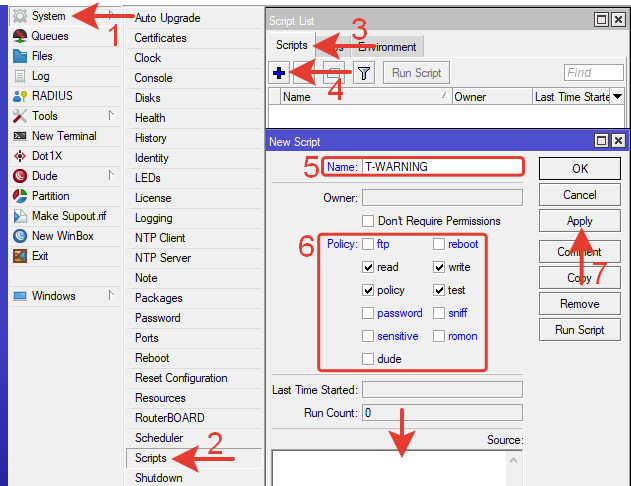The image size is (631, 486).
Task: Click the Owner field
Action: coord(442,198)
